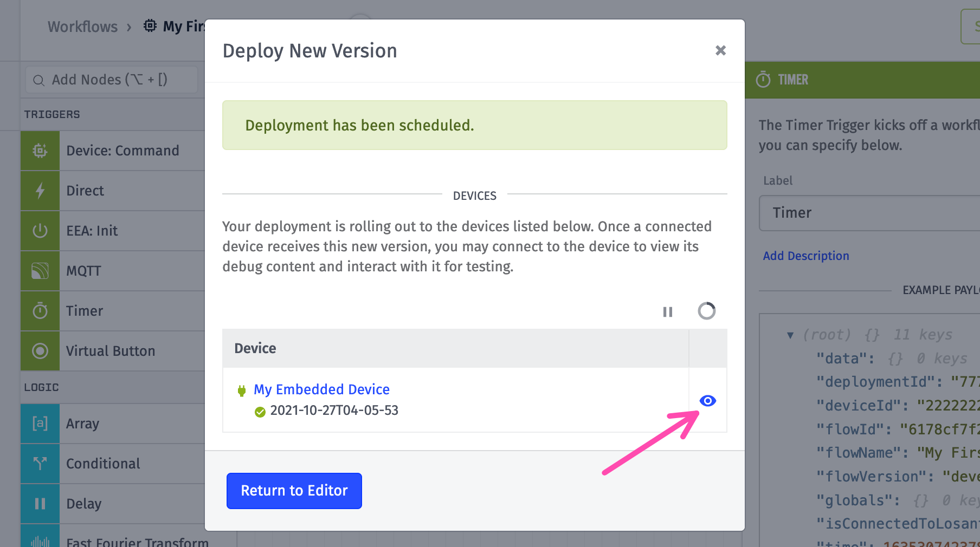Viewport: 980px width, 547px height.
Task: Edit the Timer Label input field
Action: 869,213
